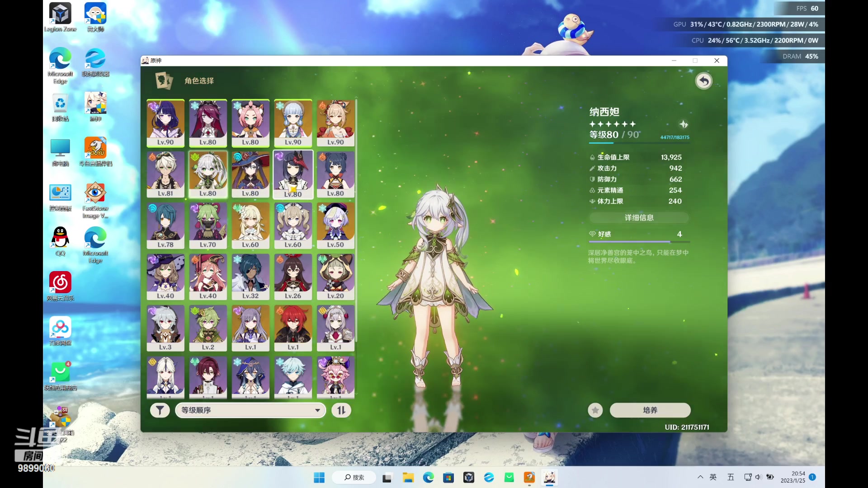Viewport: 868px width, 488px height.
Task: Select the Lv.3 white-haired character portrait
Action: click(165, 328)
